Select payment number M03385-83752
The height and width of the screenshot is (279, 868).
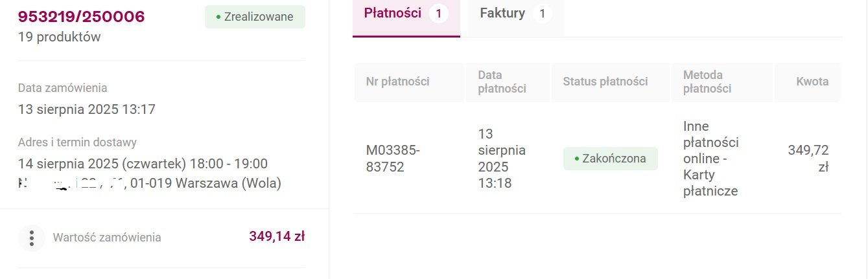(393, 159)
